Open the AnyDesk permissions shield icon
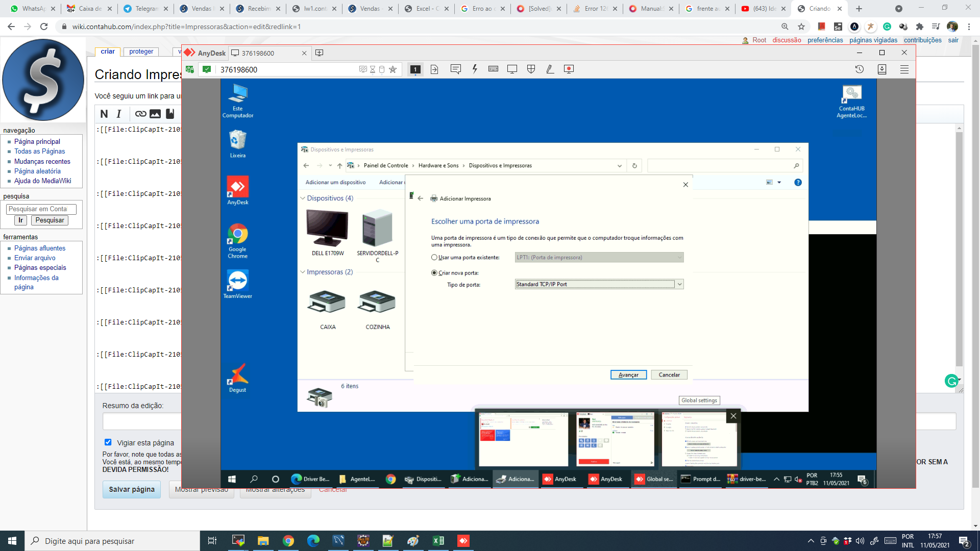 (x=531, y=69)
